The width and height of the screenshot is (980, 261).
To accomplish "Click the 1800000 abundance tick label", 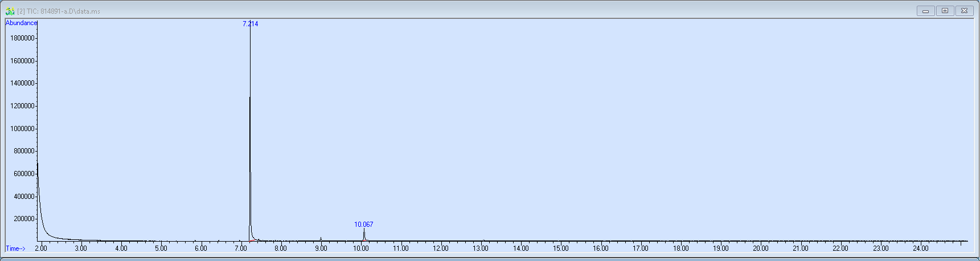I will (22, 38).
